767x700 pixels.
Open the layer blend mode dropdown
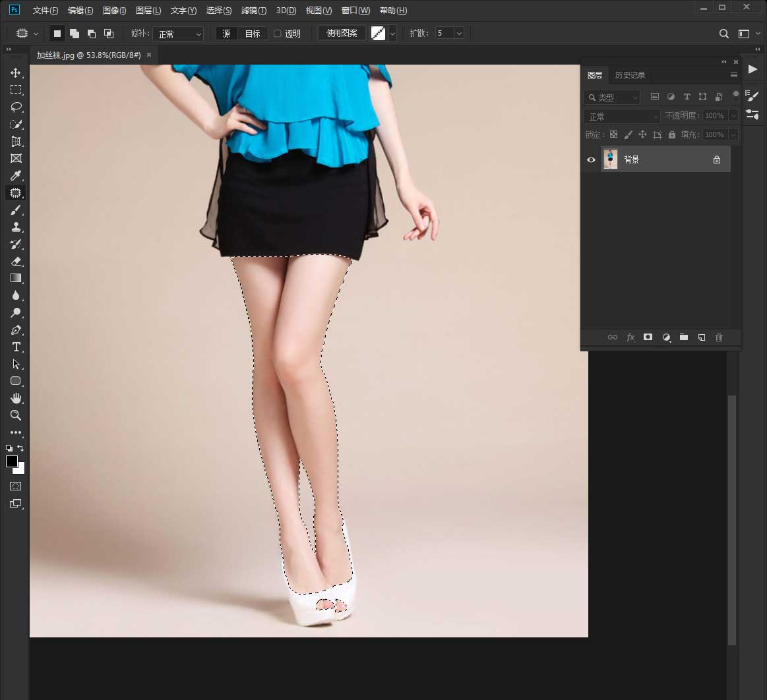[x=621, y=117]
